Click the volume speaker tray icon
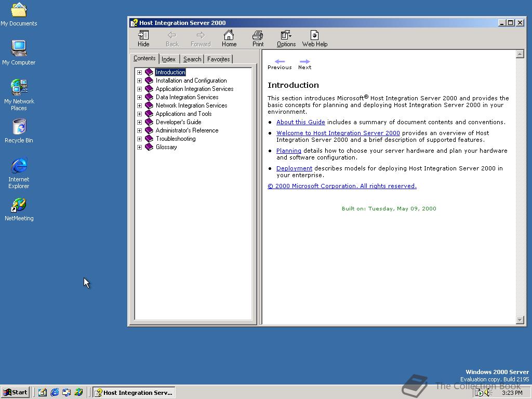This screenshot has height=399, width=532. point(488,393)
